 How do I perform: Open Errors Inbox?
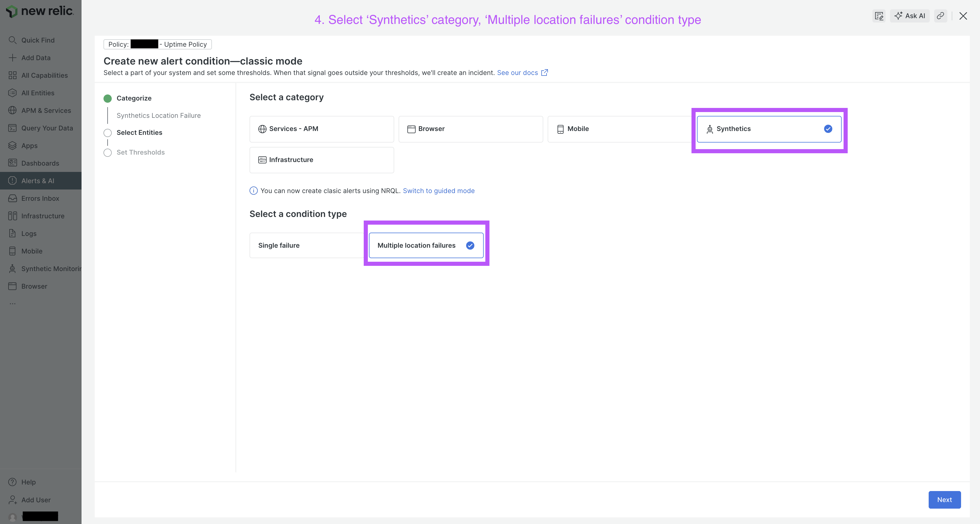pos(40,198)
